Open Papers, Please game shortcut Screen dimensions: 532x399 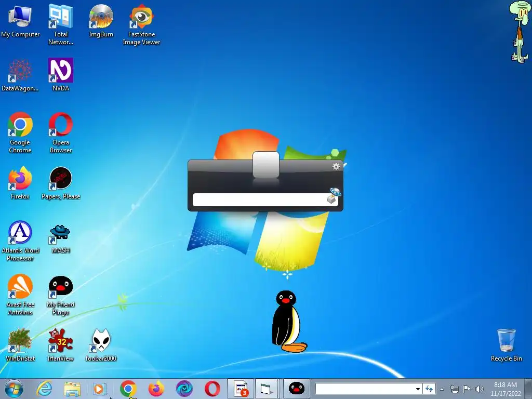(61, 183)
